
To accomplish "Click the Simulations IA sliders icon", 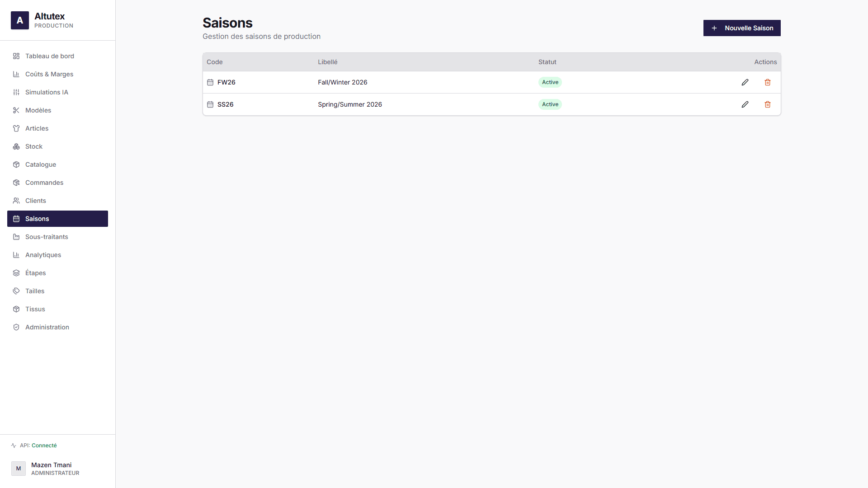I will click(x=16, y=92).
